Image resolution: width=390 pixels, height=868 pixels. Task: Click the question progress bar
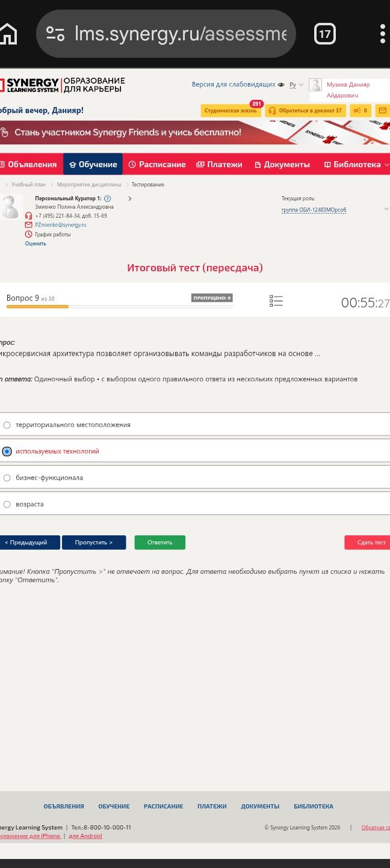(x=119, y=307)
